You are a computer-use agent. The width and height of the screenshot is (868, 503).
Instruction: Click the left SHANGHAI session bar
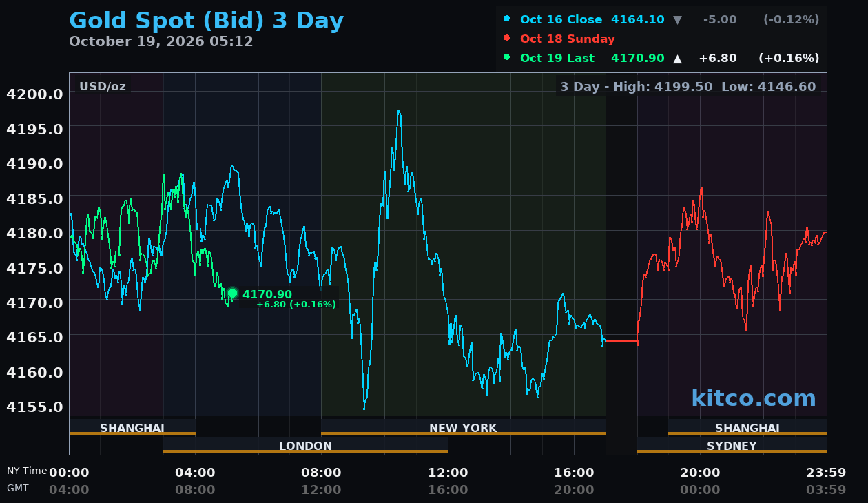(132, 427)
